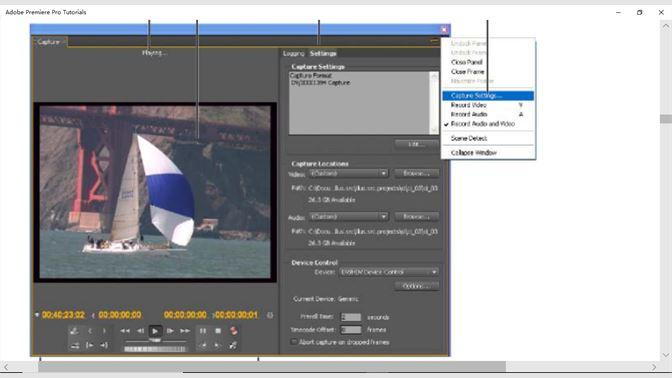Click the tutorial window horizontal scrollbar thumb
672x378 pixels.
[x=272, y=367]
